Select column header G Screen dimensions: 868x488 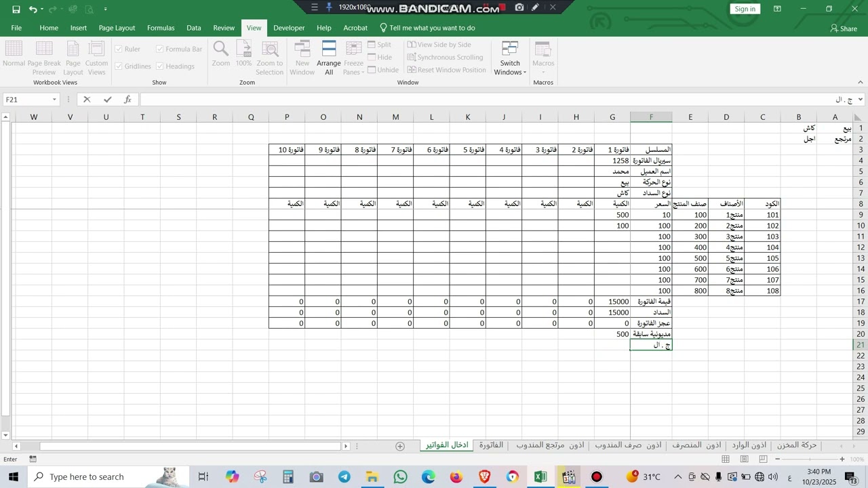point(612,117)
